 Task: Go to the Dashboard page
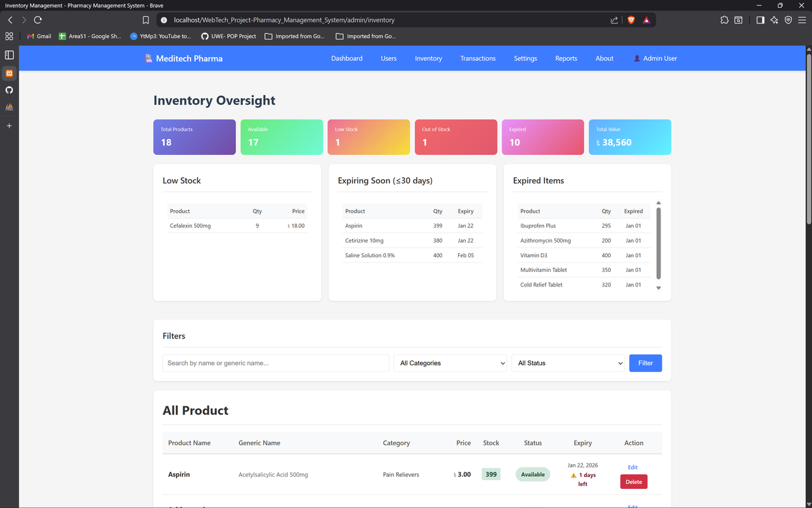click(347, 58)
